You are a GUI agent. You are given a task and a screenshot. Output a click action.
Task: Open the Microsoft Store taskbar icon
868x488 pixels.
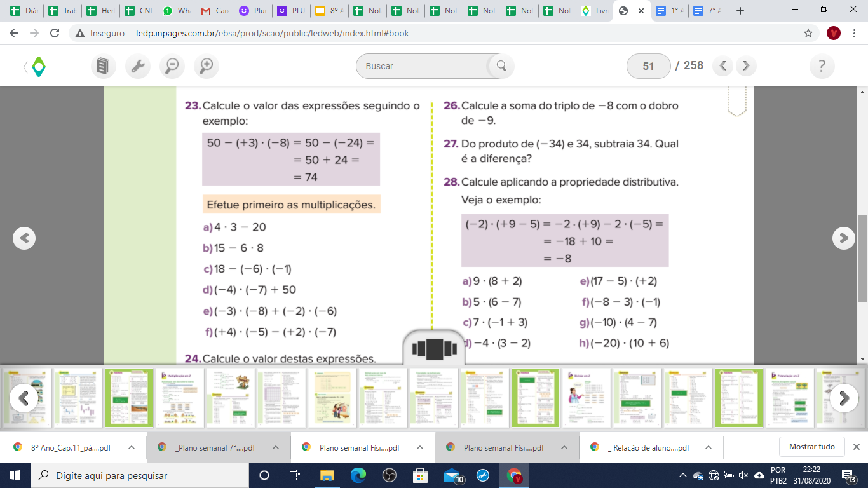point(420,475)
